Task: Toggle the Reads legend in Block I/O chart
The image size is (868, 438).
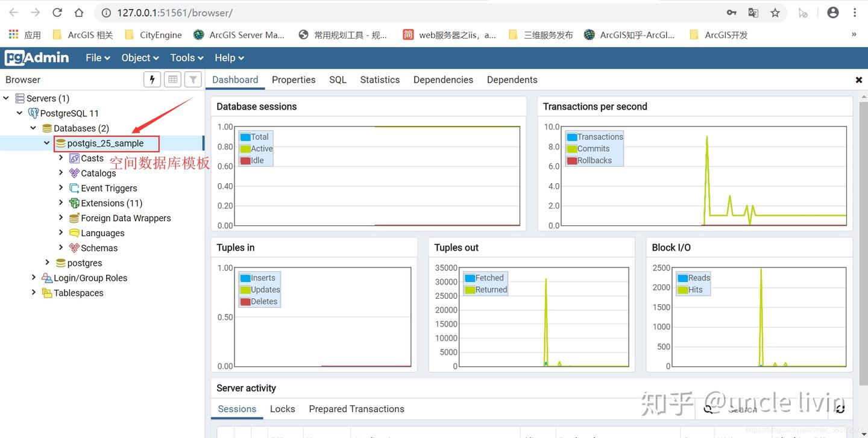Action: 694,278
